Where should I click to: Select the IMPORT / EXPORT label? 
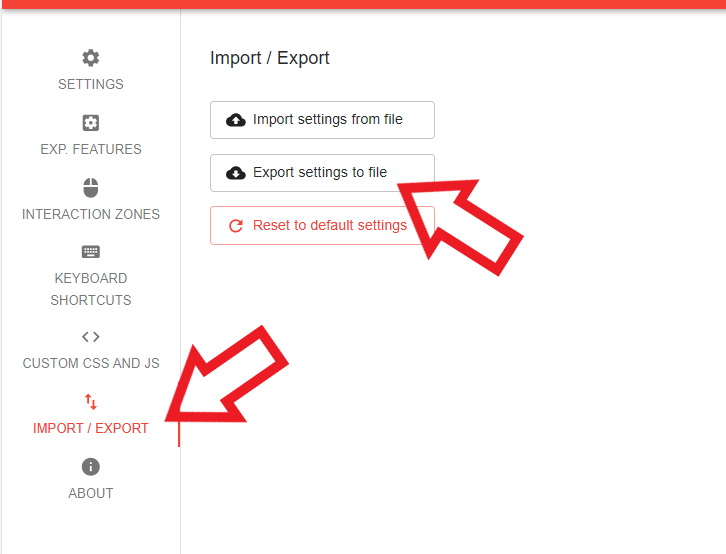pos(91,428)
